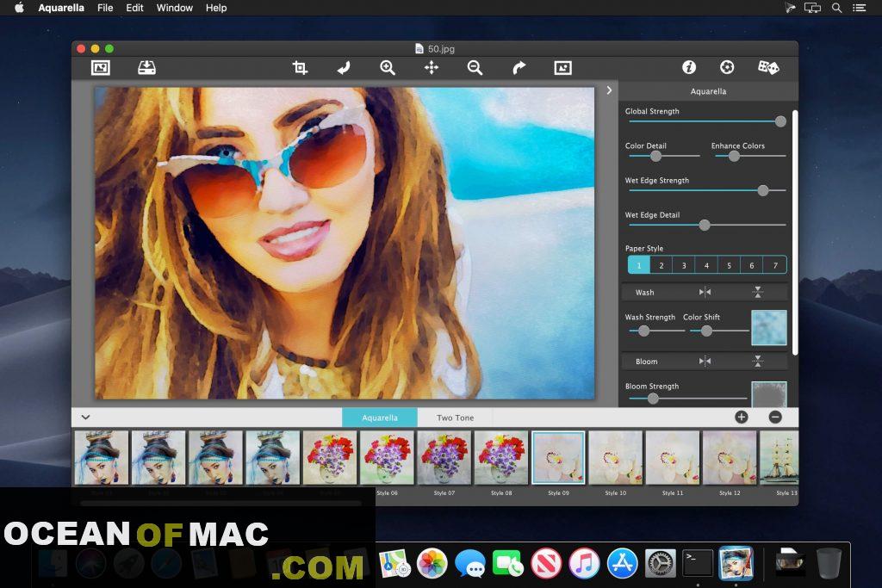Collapse the Aquarella settings panel chevron
This screenshot has width=882, height=588.
click(609, 90)
